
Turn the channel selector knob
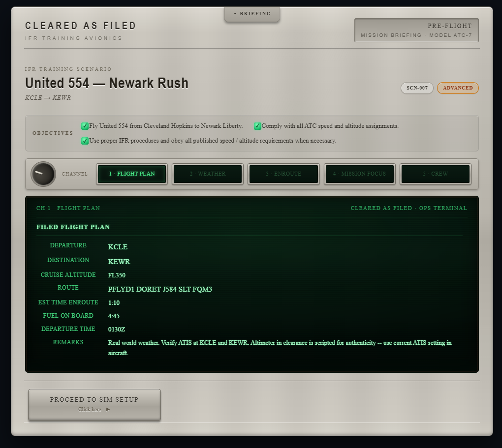pyautogui.click(x=43, y=174)
